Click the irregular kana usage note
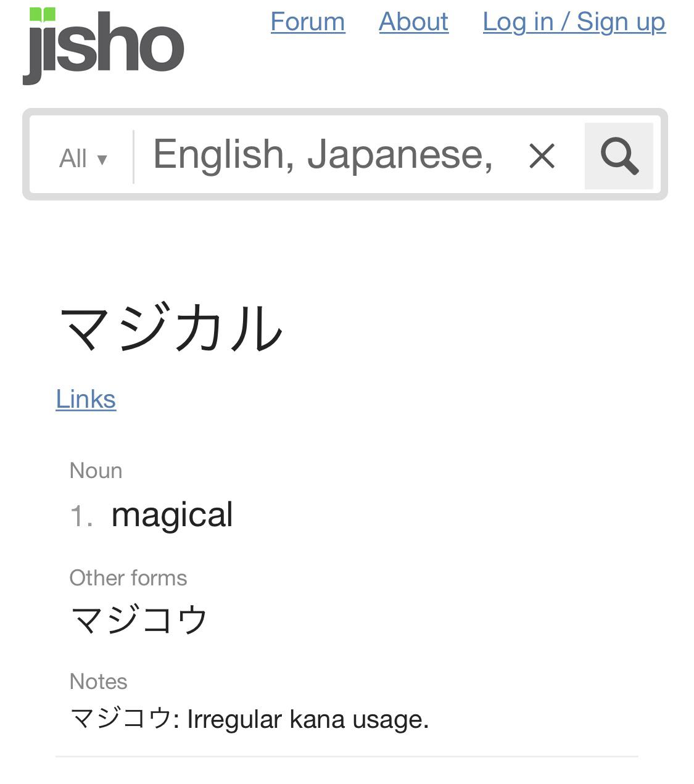The height and width of the screenshot is (784, 694). tap(250, 719)
